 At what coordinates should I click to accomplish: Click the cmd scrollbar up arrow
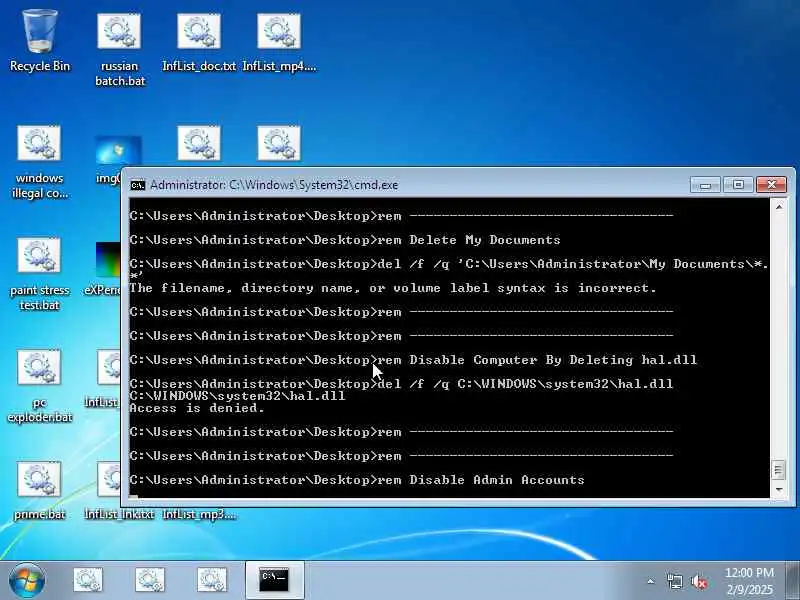(x=779, y=207)
